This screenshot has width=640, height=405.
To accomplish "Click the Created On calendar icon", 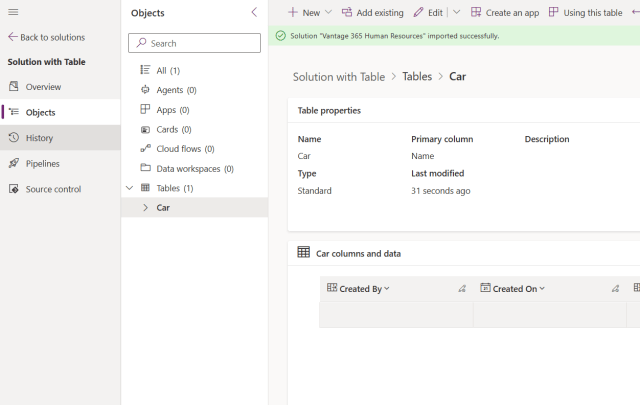I will click(x=485, y=288).
